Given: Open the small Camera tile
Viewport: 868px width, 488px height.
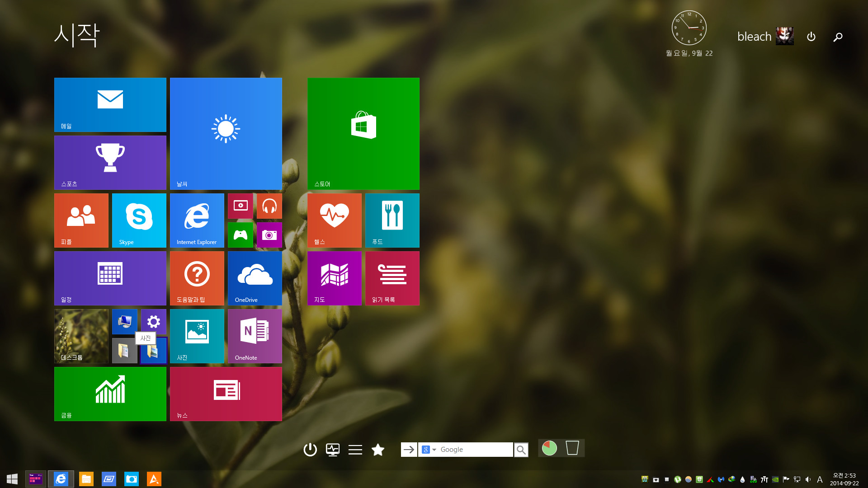Looking at the screenshot, I should click(x=269, y=235).
